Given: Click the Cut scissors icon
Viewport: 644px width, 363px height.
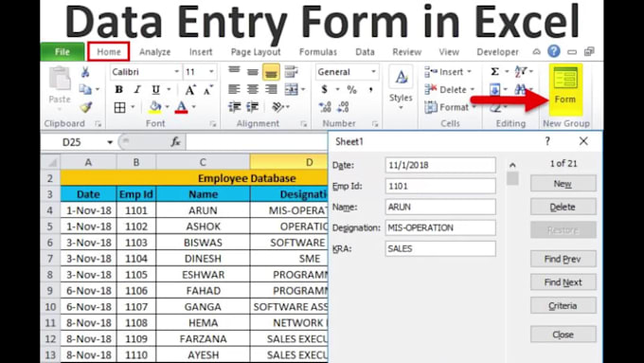Looking at the screenshot, I should pos(85,72).
